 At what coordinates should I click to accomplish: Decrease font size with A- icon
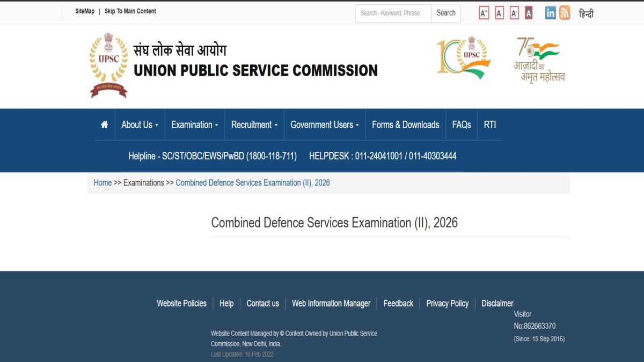coord(514,13)
